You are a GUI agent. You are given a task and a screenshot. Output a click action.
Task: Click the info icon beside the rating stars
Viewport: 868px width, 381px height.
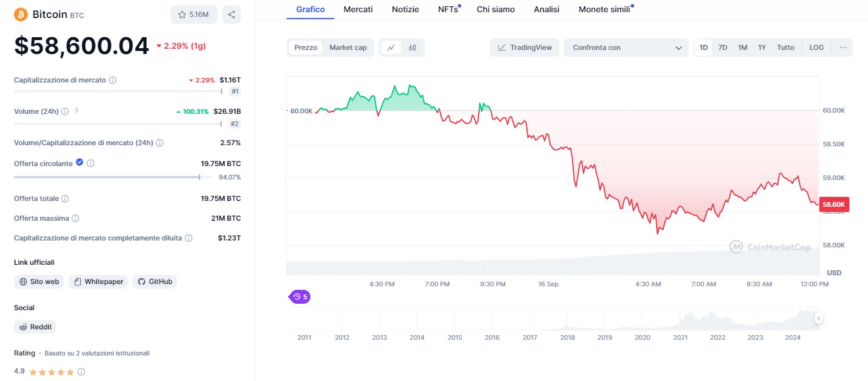(81, 372)
